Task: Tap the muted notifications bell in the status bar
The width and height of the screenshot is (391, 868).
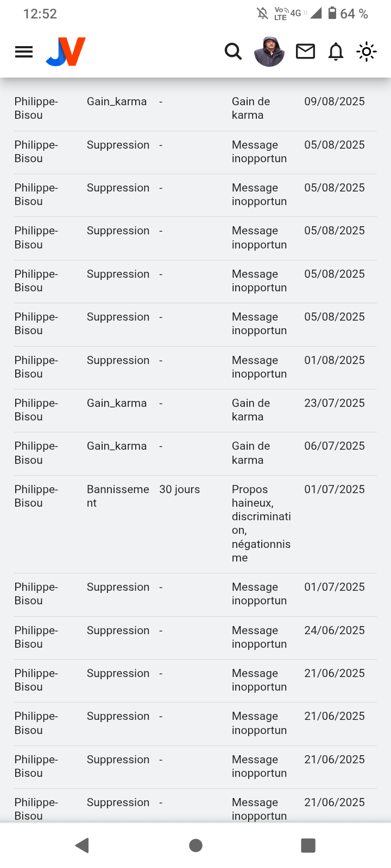Action: pyautogui.click(x=262, y=14)
